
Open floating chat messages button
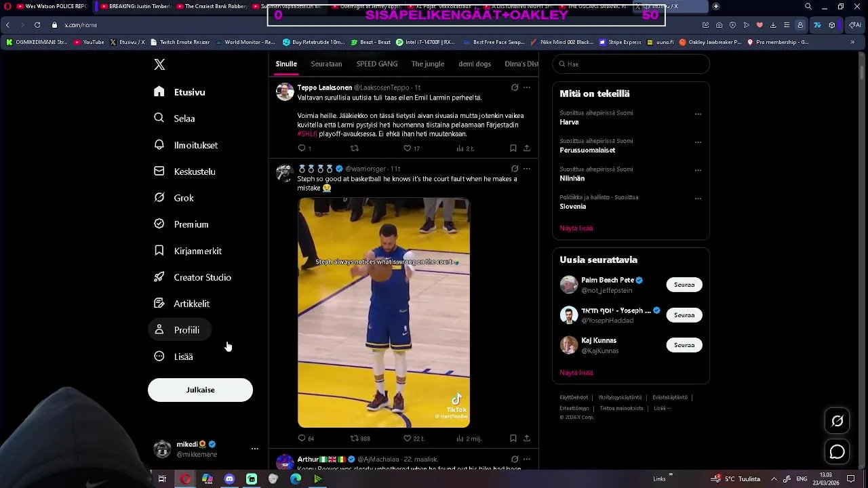coord(837,452)
